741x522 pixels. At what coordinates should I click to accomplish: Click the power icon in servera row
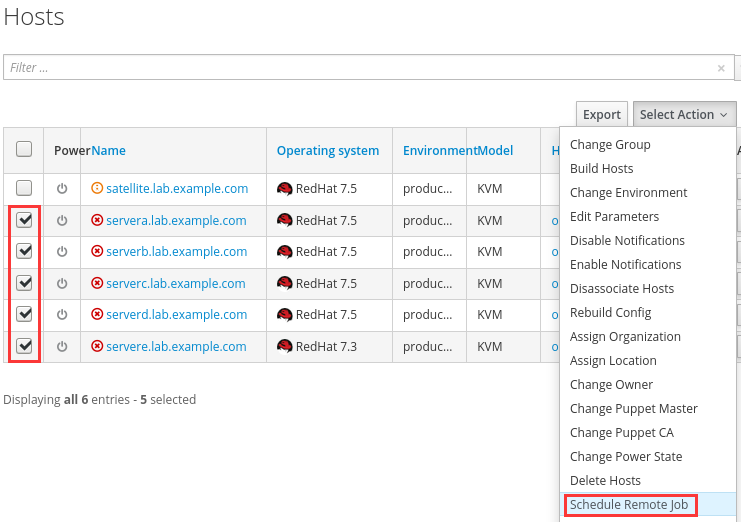(62, 221)
